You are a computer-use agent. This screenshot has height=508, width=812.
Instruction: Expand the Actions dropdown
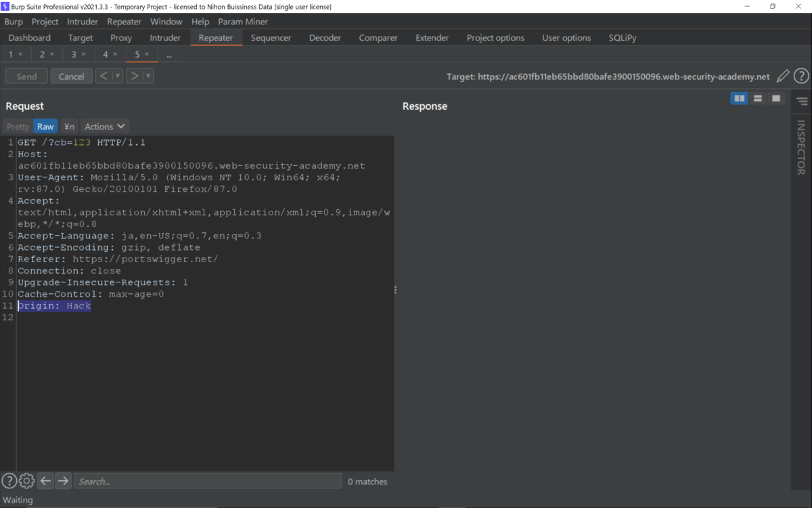pyautogui.click(x=105, y=127)
